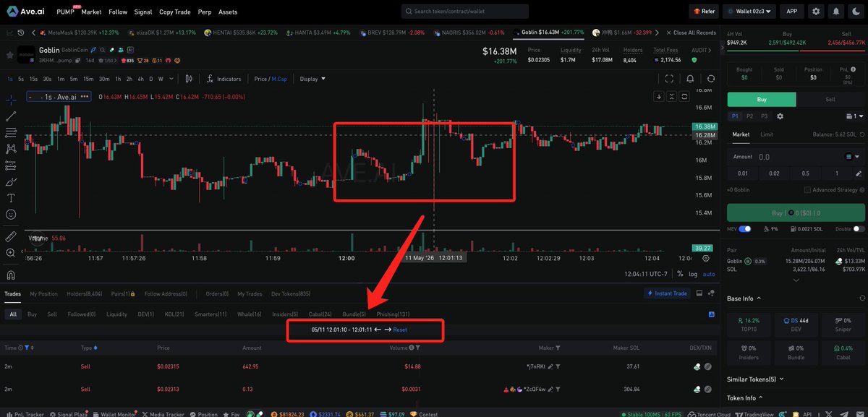Switch to the Limit order tab
Image resolution: width=868 pixels, height=417 pixels.
767,134
